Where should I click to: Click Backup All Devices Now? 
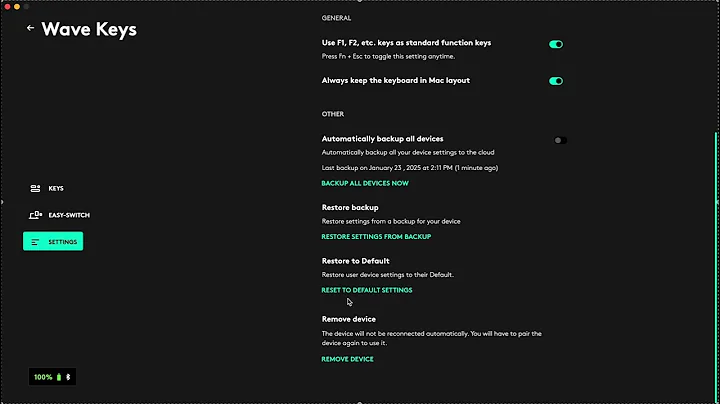(x=364, y=183)
